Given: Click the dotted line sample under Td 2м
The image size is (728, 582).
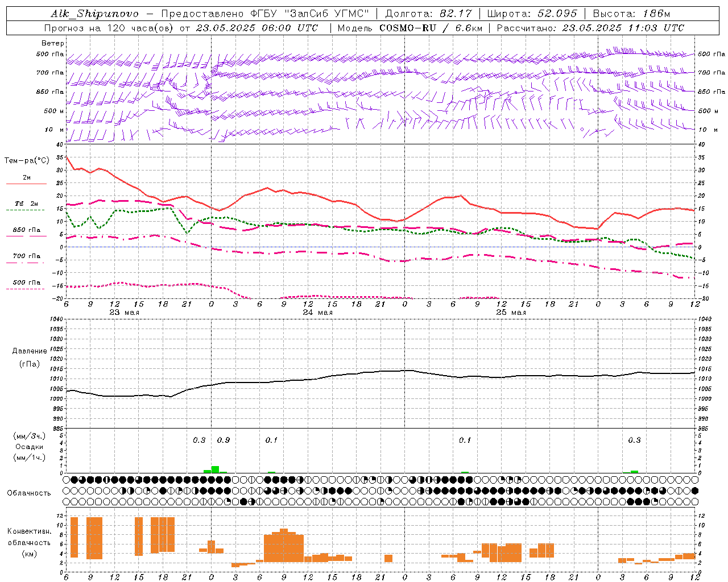Looking at the screenshot, I should (26, 210).
